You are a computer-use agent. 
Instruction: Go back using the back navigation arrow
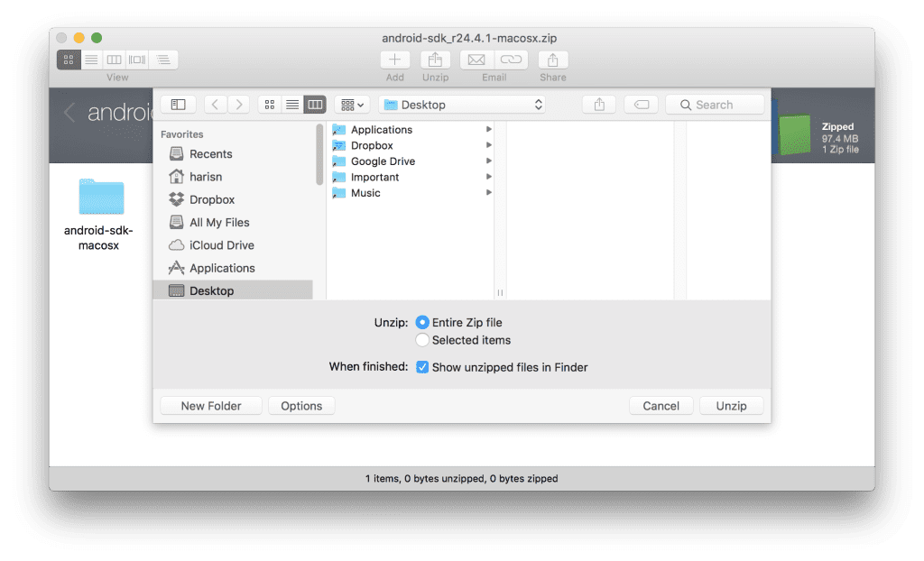pyautogui.click(x=215, y=104)
